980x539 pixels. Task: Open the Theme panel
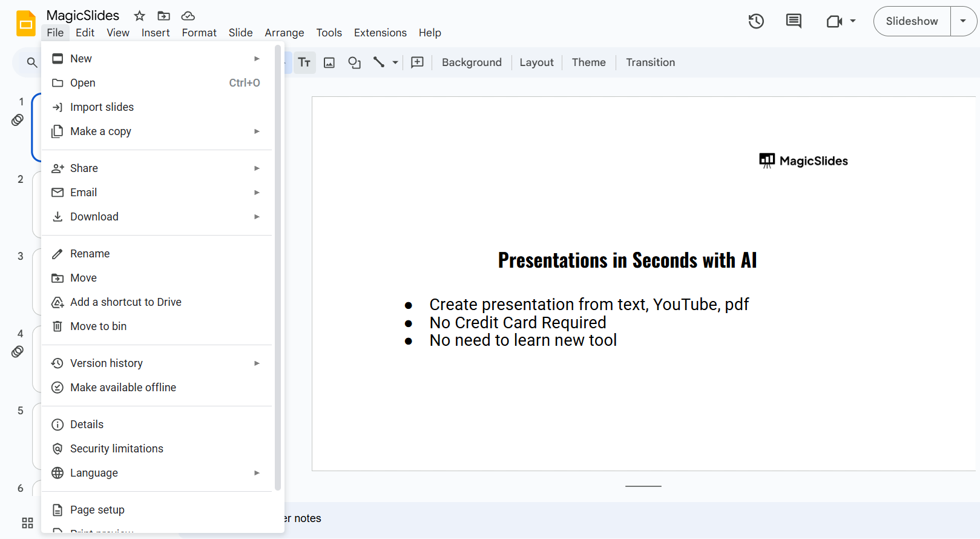click(x=589, y=62)
